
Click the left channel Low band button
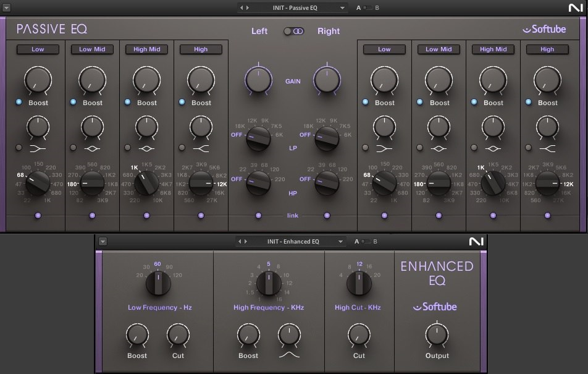(38, 49)
